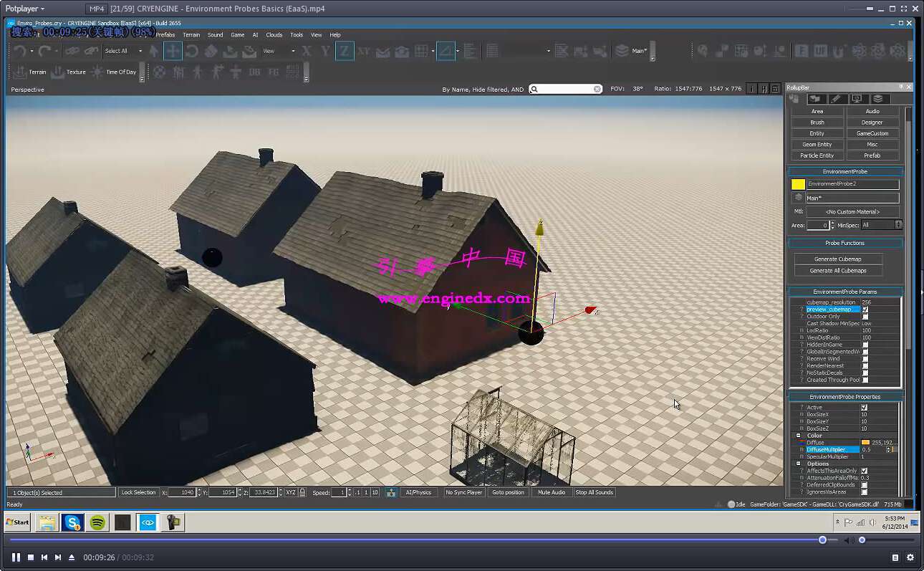Screen dimensions: 924x571
Task: Pause playback in Potplayer
Action: [x=16, y=557]
